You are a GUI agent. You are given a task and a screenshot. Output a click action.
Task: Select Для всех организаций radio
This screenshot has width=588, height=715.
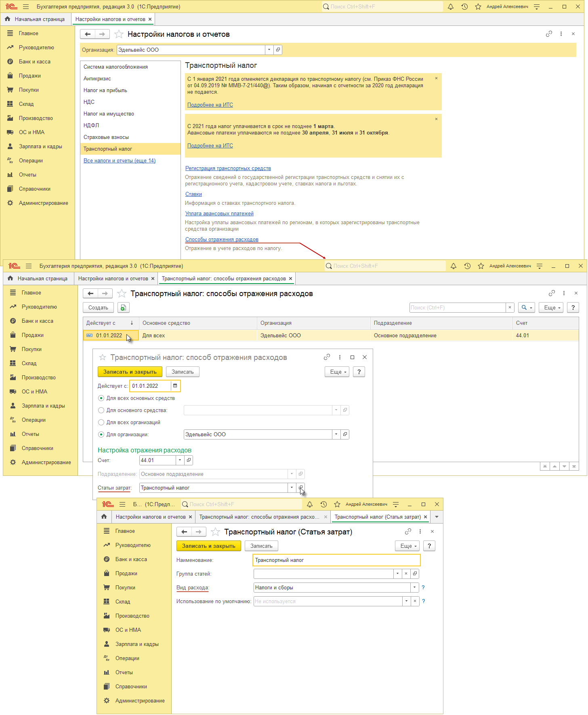click(x=101, y=422)
